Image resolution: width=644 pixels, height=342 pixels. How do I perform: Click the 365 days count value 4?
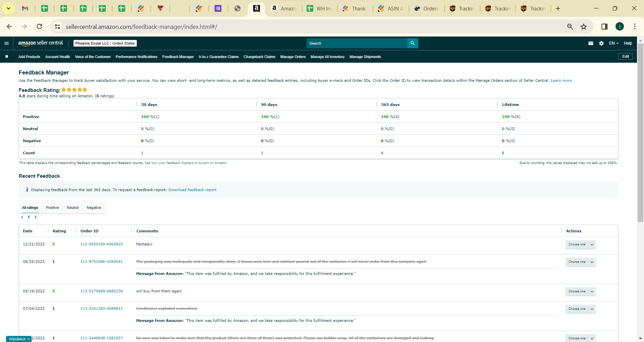[382, 153]
